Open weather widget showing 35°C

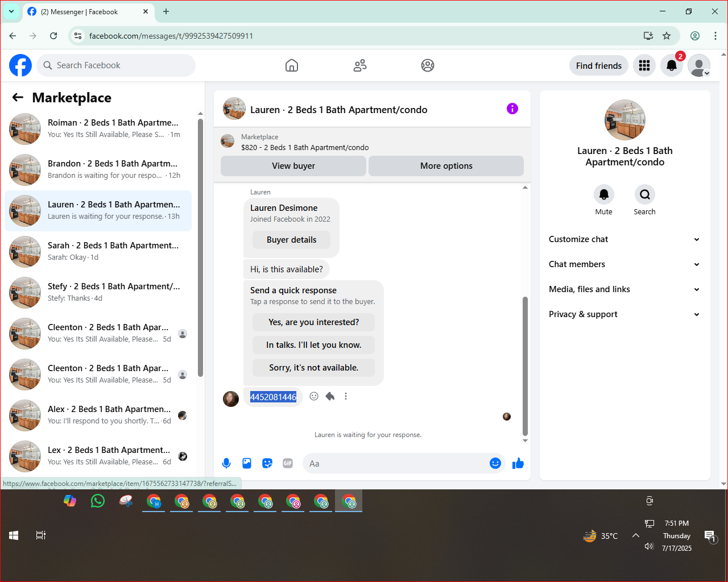(601, 535)
